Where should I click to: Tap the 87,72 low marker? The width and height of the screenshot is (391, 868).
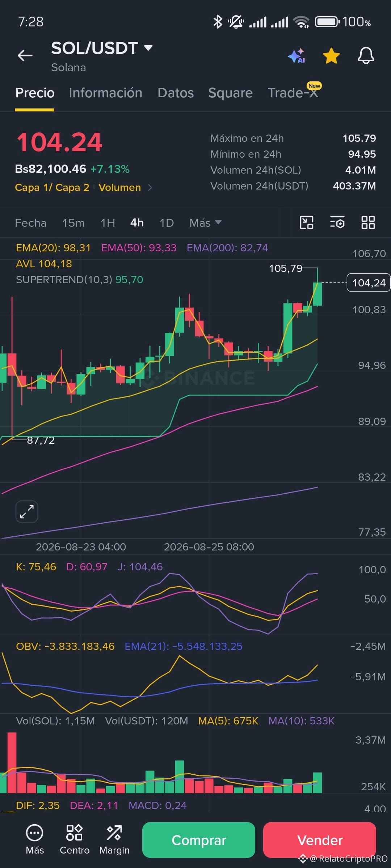tap(41, 440)
